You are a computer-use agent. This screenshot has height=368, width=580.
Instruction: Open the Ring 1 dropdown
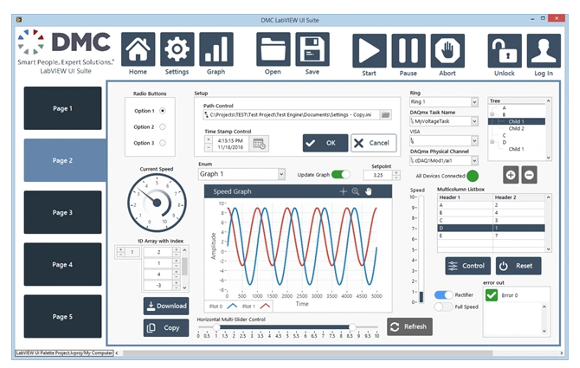pyautogui.click(x=474, y=102)
